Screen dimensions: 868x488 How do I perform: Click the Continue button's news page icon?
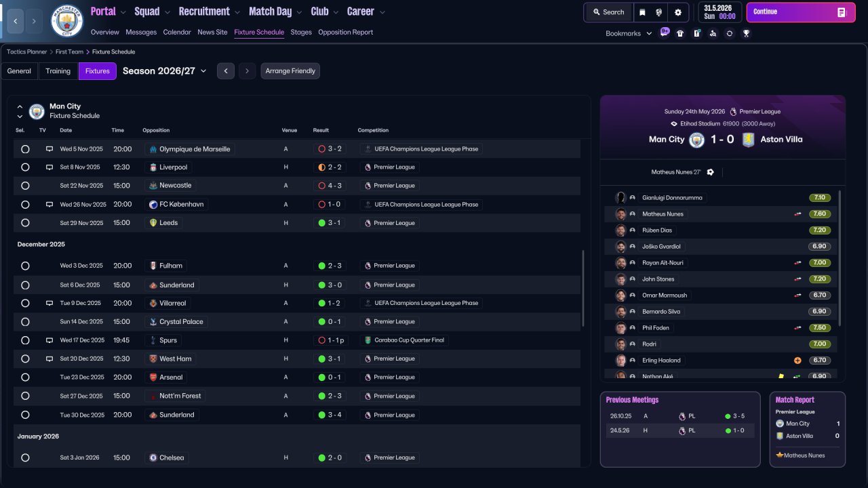click(841, 12)
